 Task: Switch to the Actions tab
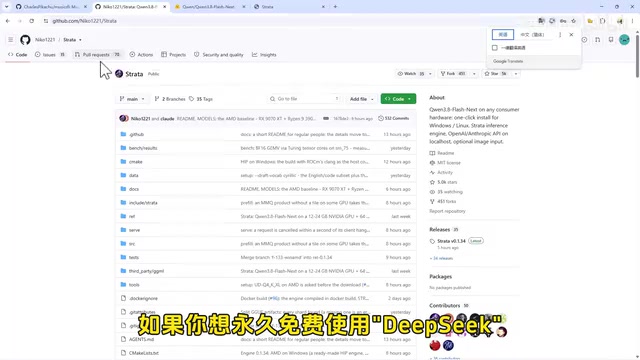[141, 55]
